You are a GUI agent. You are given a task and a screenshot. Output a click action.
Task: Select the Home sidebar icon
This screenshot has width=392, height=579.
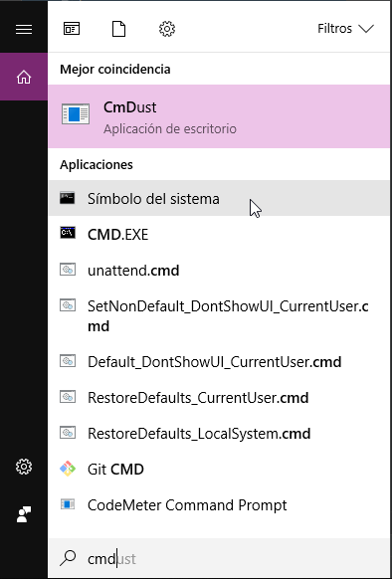24,77
